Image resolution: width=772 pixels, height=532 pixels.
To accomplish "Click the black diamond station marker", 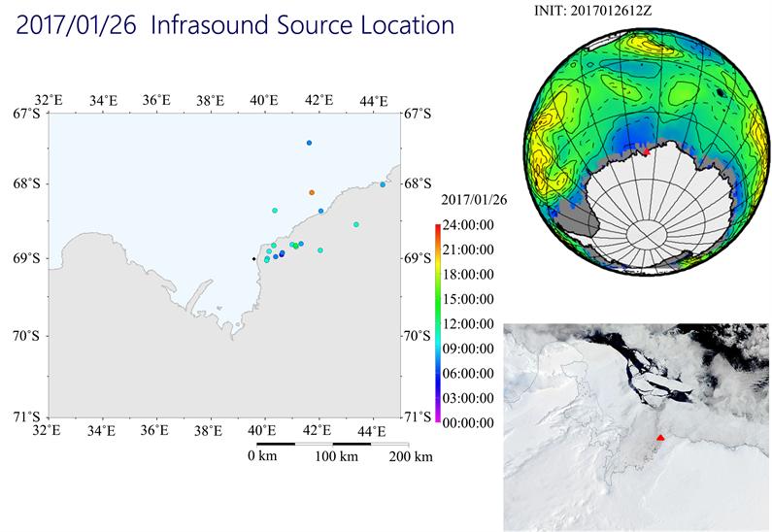I will point(253,259).
